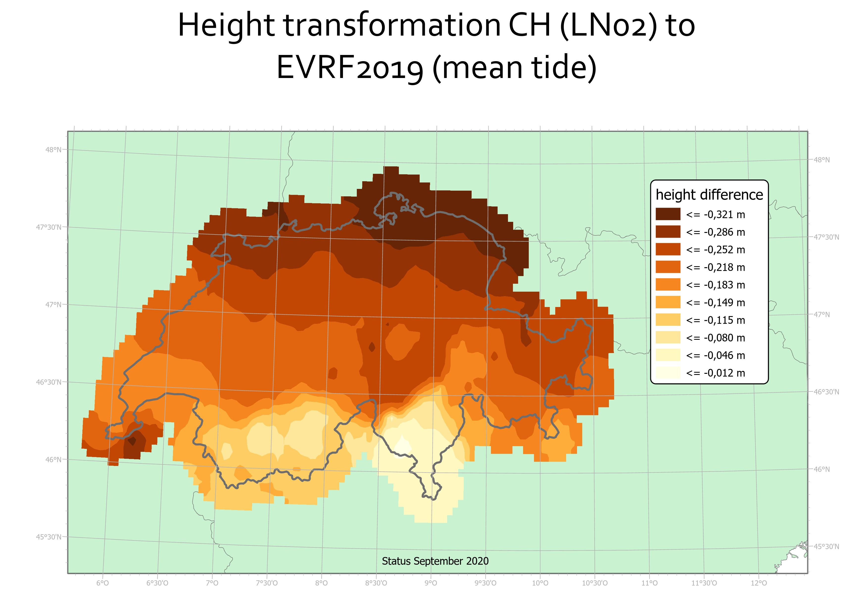Click the '<= -0,183 m' legend label
868x614 pixels.
point(715,285)
